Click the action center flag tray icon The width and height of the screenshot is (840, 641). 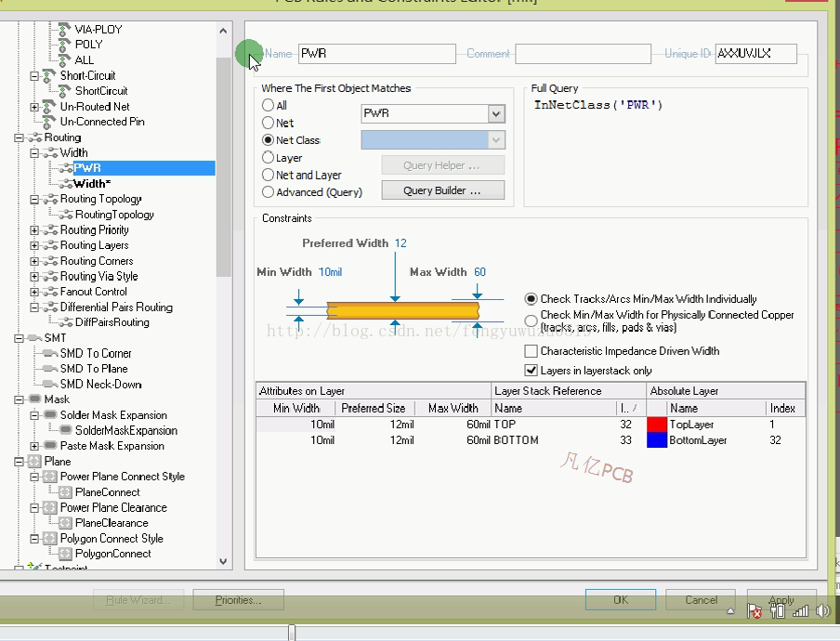755,611
